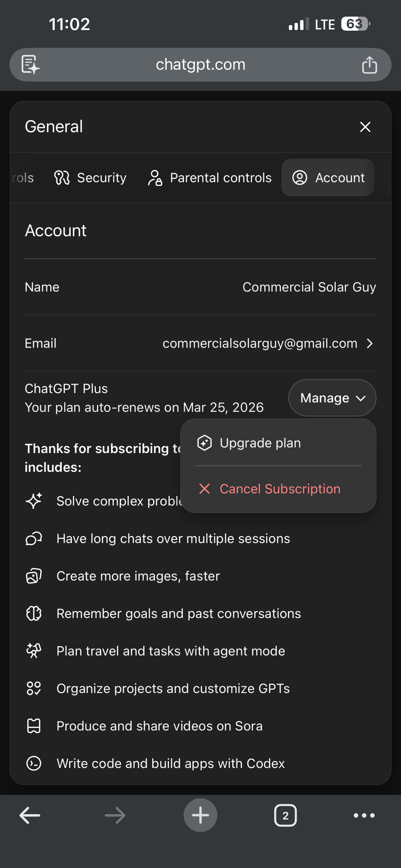Screen dimensions: 401x868
Task: Collapse the Manage dropdown button
Action: [332, 398]
